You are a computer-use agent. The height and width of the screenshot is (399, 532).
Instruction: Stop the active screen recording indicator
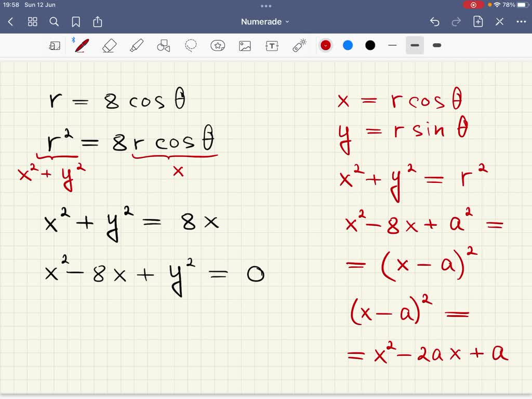point(473,5)
